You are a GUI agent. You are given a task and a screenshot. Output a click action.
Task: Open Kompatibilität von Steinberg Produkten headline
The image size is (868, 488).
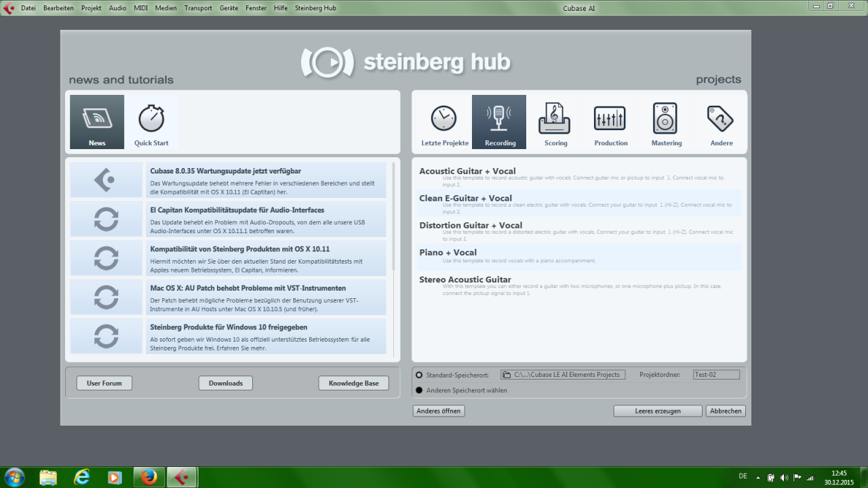click(x=239, y=249)
